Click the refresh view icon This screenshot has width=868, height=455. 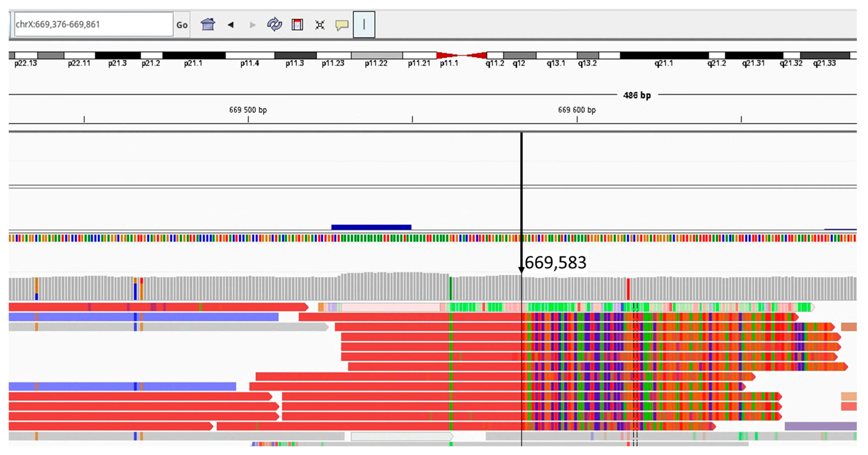[x=275, y=25]
